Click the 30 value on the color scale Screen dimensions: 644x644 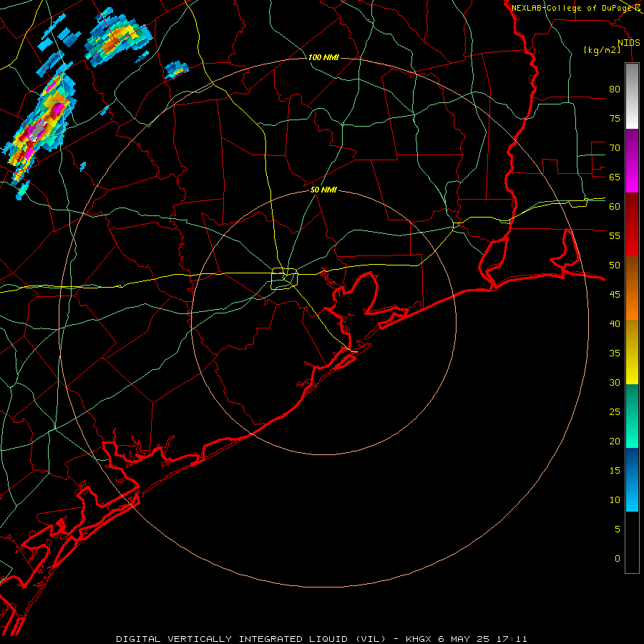point(615,382)
